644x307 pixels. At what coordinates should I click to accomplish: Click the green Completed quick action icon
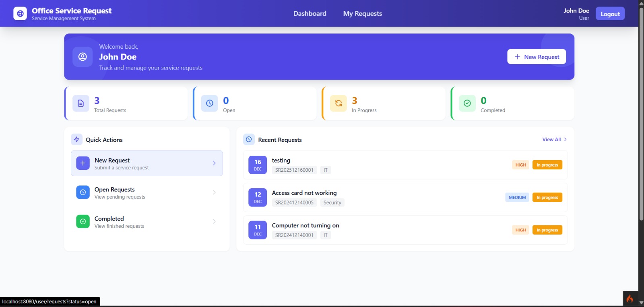83,221
